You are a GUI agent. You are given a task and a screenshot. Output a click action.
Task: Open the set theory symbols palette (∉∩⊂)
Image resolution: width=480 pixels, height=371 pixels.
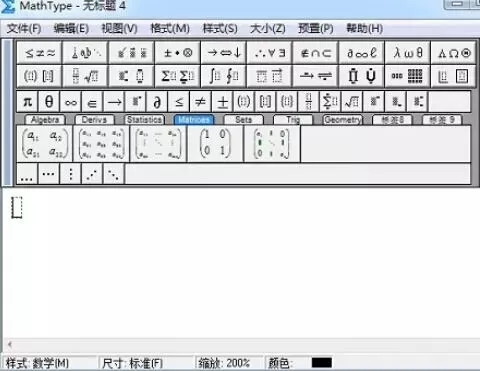click(x=315, y=53)
